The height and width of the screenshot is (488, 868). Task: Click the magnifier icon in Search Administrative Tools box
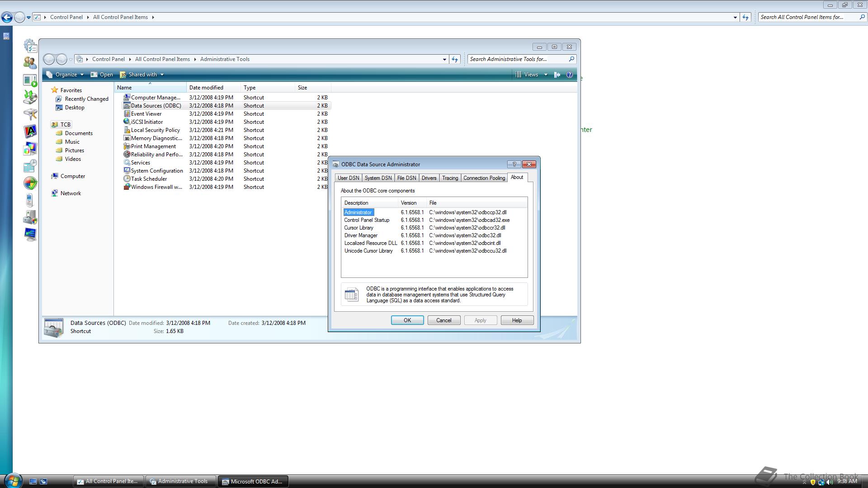571,59
